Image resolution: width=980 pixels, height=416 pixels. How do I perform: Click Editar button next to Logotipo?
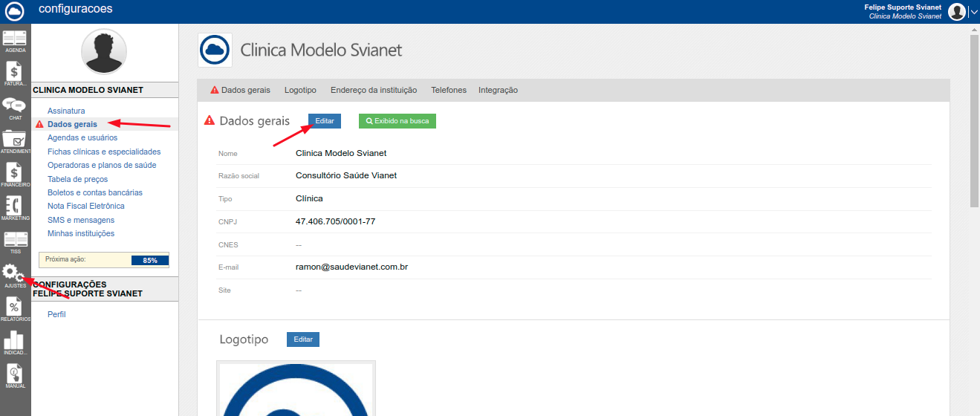coord(303,339)
